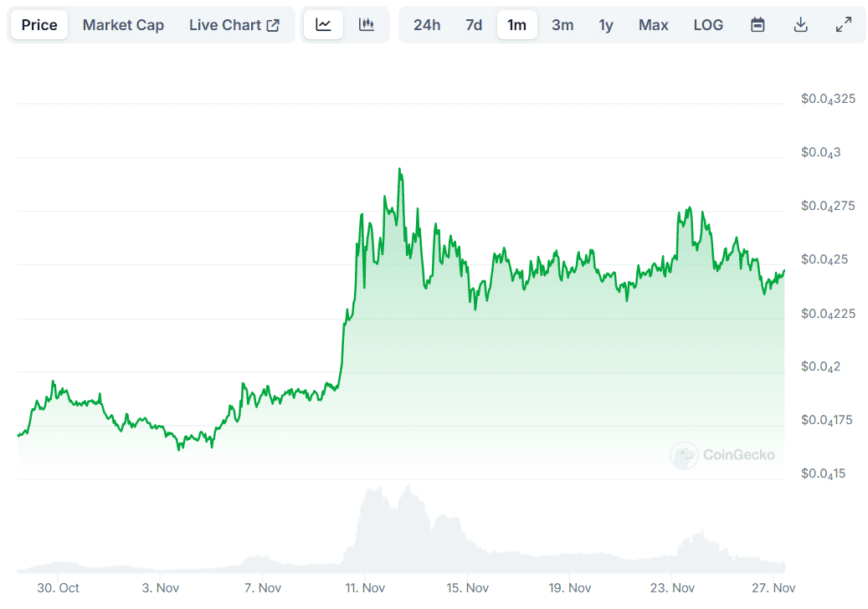Select the line chart view icon
This screenshot has height=609, width=868.
click(x=323, y=25)
